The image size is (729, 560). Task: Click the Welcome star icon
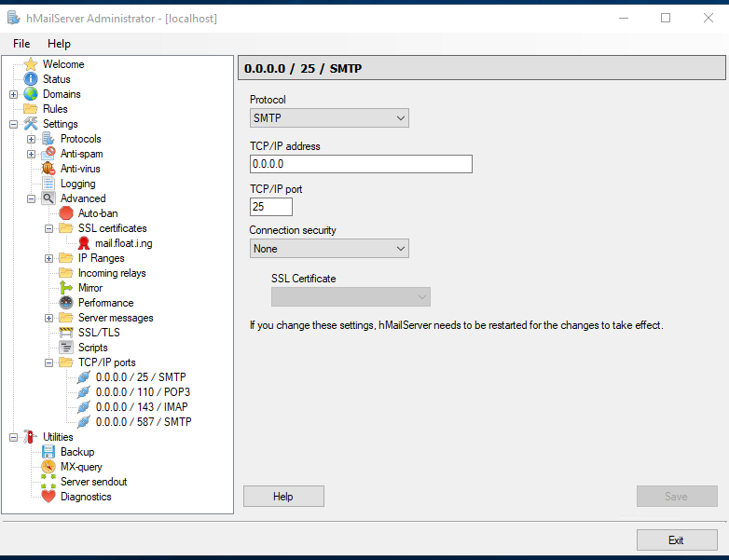point(31,64)
